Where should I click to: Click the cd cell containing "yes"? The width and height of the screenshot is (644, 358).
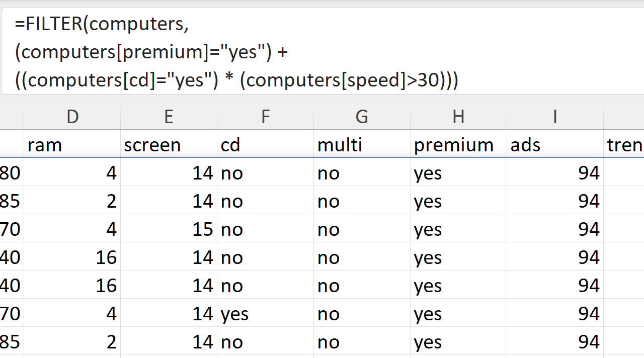coord(265,314)
